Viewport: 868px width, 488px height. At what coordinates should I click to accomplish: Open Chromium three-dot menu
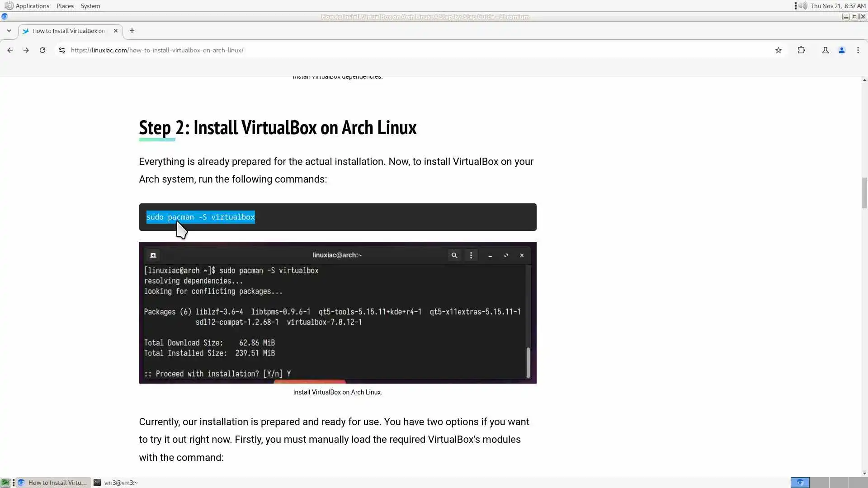(858, 50)
